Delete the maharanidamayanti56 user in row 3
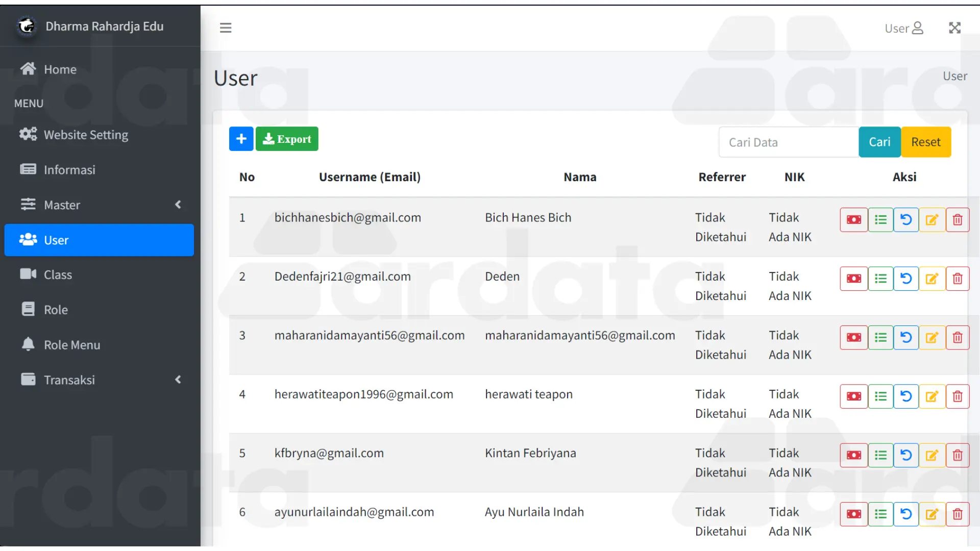 tap(958, 338)
